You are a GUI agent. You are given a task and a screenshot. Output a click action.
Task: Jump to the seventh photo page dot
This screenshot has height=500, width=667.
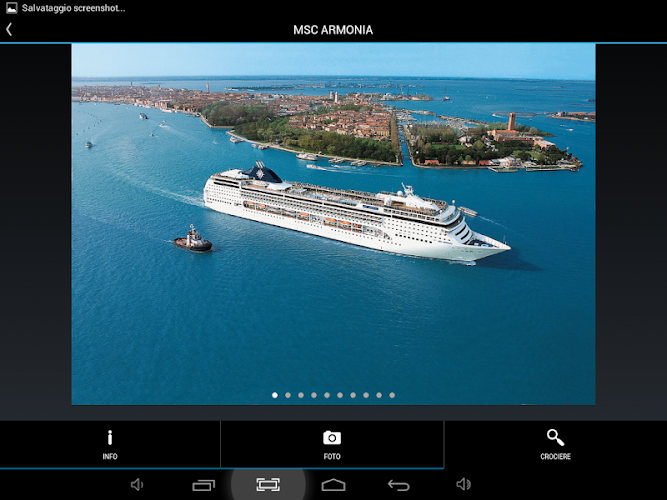[x=353, y=395]
